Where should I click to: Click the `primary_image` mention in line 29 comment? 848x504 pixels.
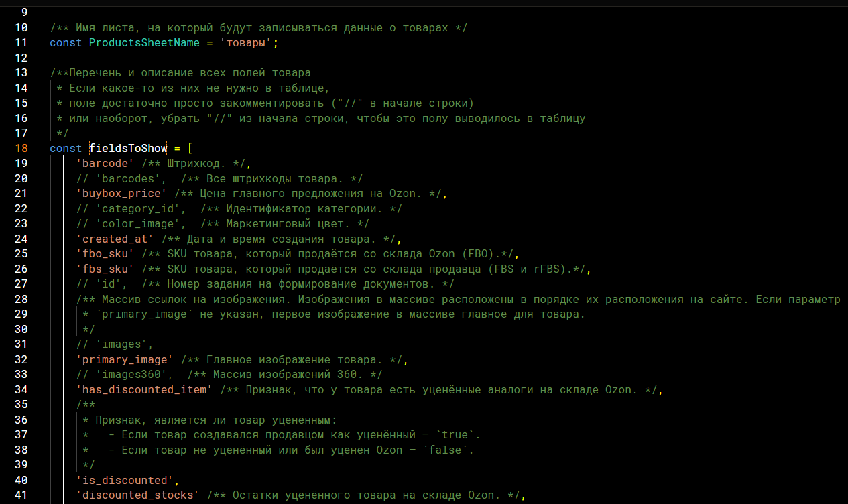pyautogui.click(x=144, y=314)
